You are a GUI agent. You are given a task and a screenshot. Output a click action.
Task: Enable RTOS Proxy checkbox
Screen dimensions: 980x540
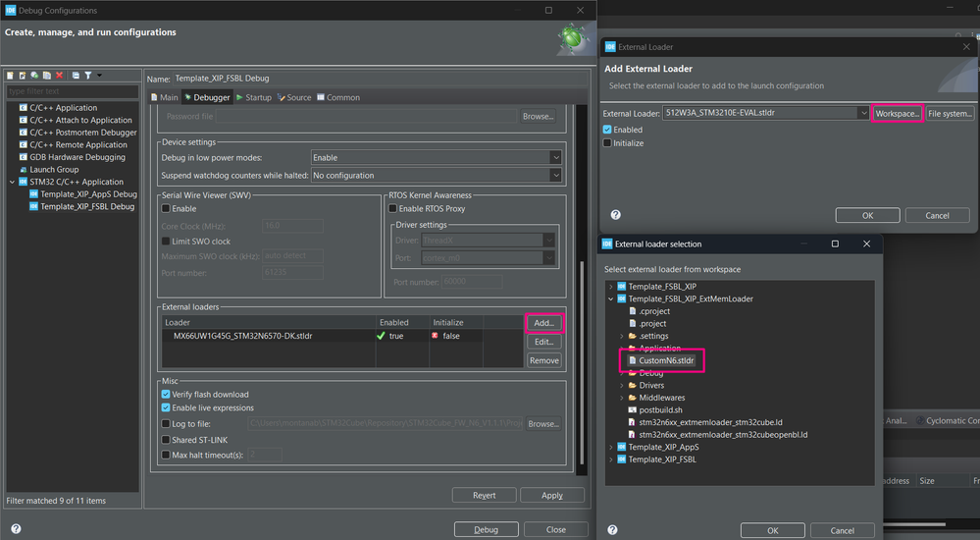[x=392, y=208]
